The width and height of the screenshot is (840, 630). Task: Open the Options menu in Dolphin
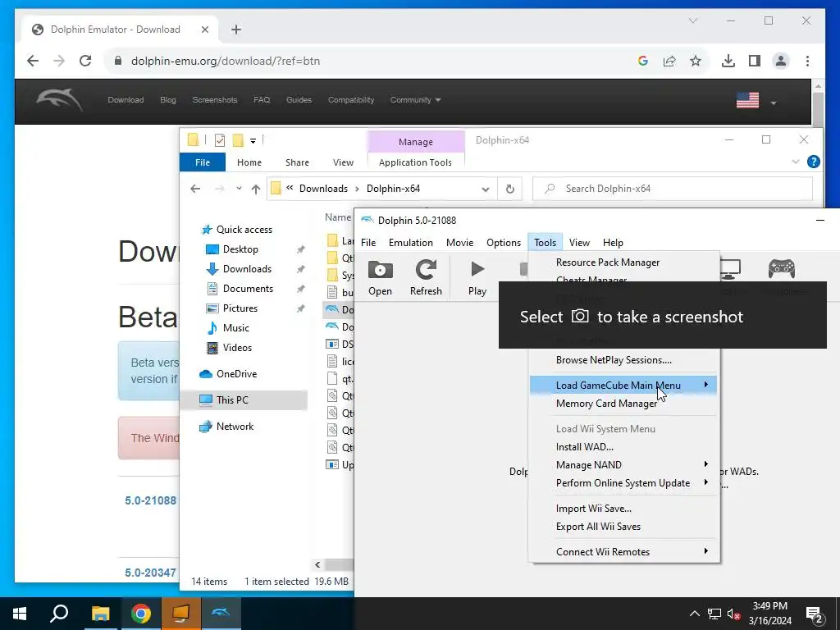[504, 243]
